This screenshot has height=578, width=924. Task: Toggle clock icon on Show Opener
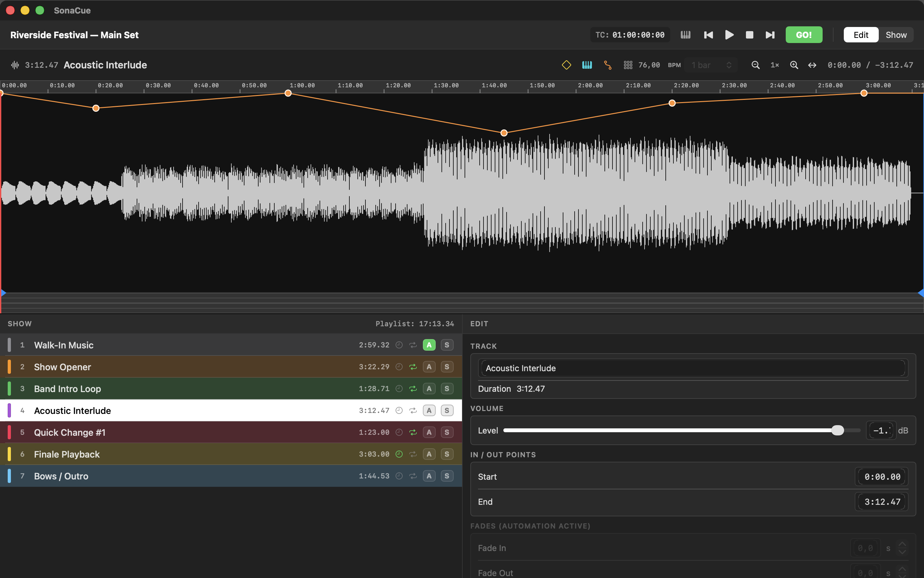point(399,367)
